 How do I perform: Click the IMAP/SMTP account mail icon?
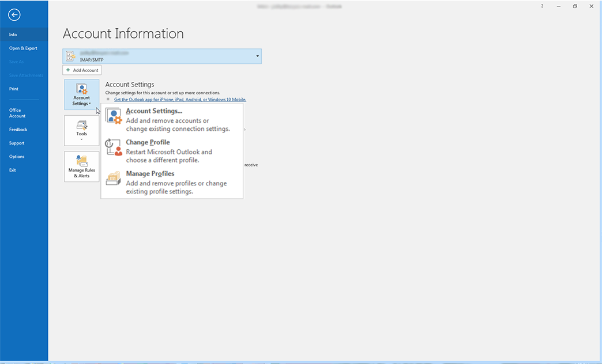coord(71,56)
